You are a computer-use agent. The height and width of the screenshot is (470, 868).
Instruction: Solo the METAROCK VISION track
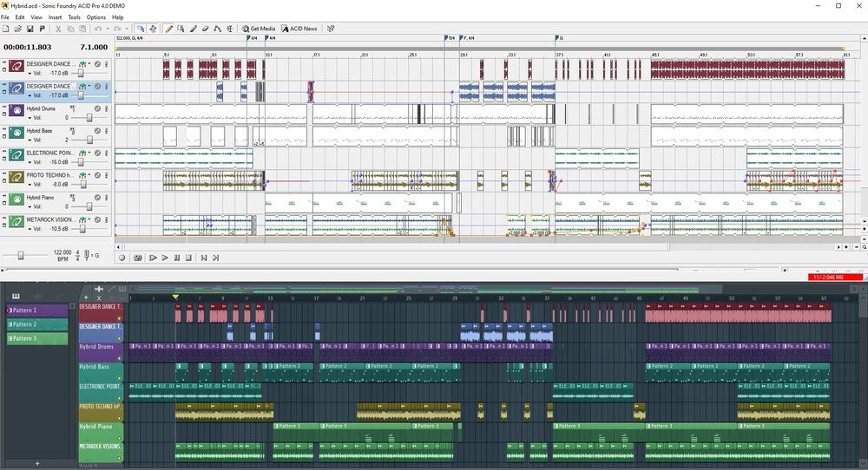coord(106,220)
